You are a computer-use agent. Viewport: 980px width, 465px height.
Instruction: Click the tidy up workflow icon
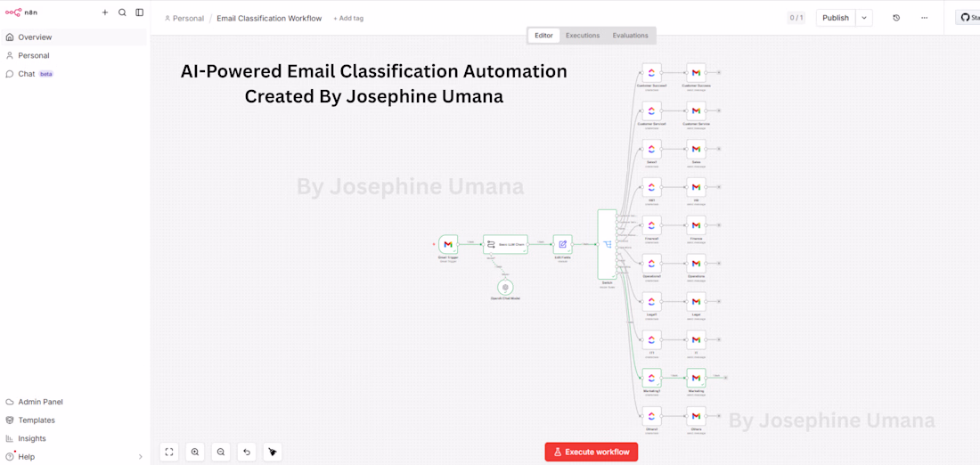point(273,452)
